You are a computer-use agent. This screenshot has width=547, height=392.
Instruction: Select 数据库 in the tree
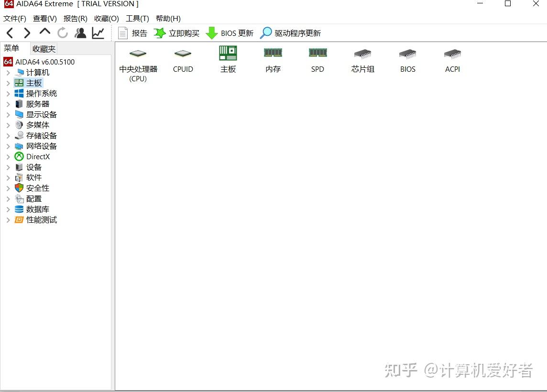(32, 209)
